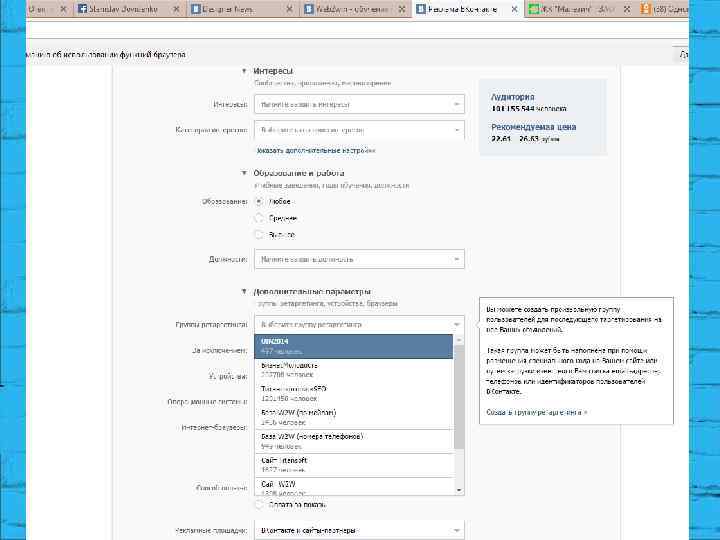720x540 pixels.
Task: Open the Должности dropdown
Action: pos(360,259)
